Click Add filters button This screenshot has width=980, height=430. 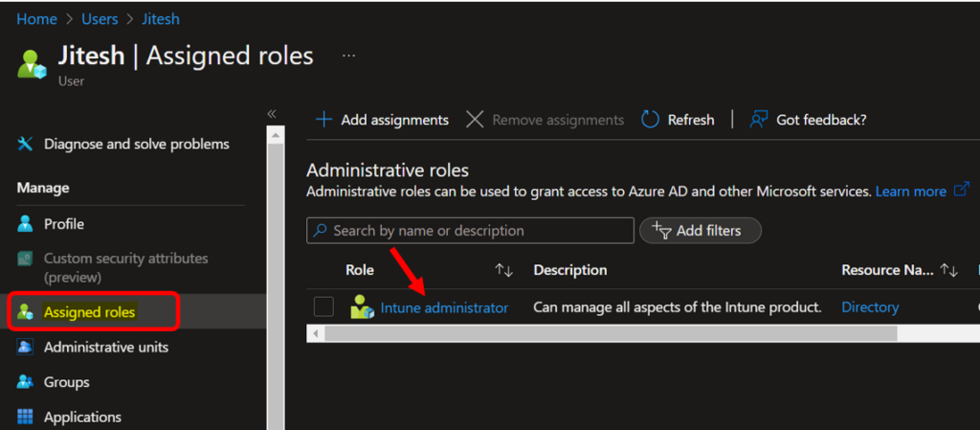click(x=700, y=231)
